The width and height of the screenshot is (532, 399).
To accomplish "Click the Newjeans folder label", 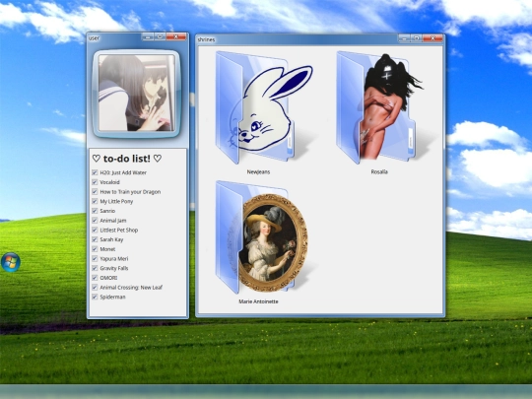I will [258, 172].
